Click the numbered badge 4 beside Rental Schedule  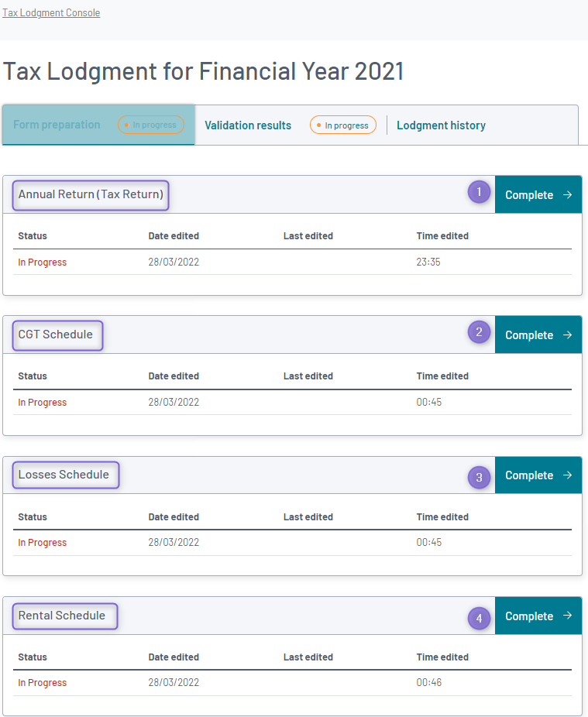click(479, 618)
